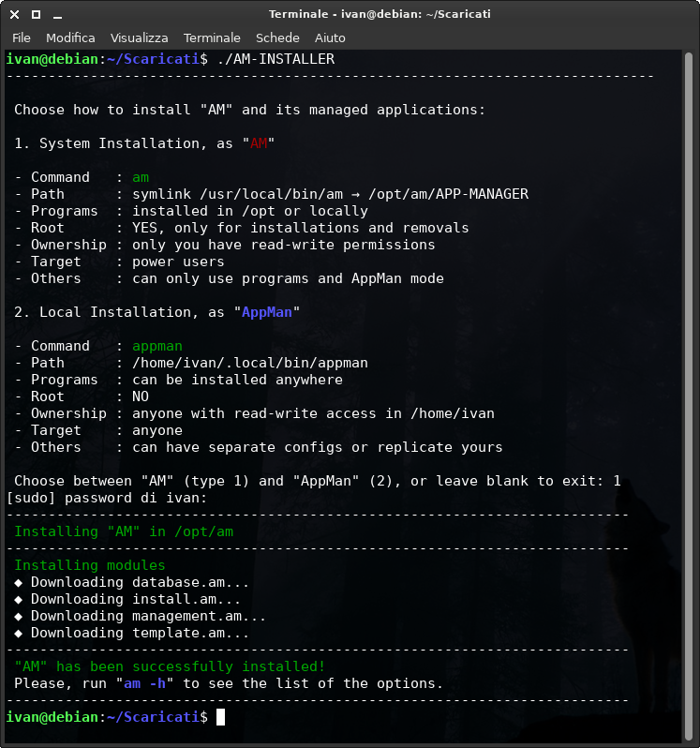Click 'can only use programs and AppMan mode'
The height and width of the screenshot is (748, 700).
click(288, 278)
